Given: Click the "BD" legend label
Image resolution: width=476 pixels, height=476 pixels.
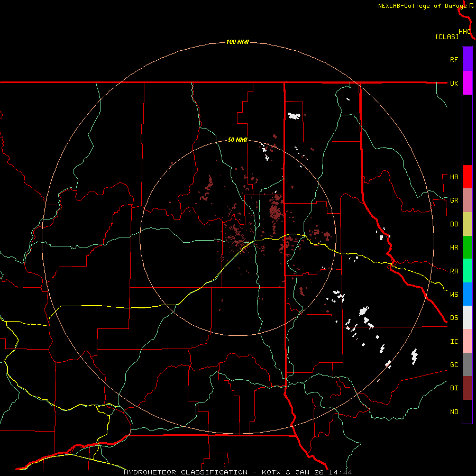Looking at the screenshot, I should point(454,224).
